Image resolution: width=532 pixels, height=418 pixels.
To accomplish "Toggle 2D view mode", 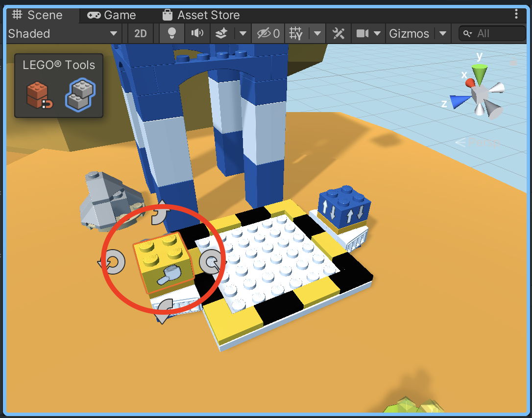I will pos(140,34).
